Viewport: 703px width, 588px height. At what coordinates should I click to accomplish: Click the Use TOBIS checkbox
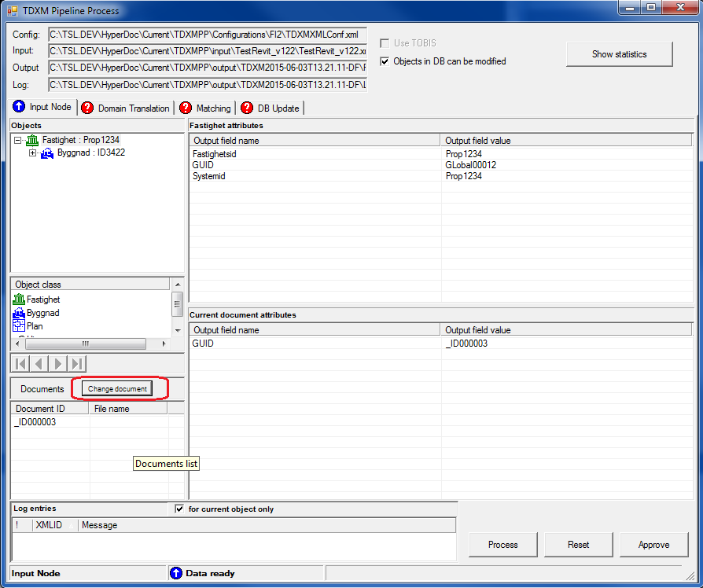(x=385, y=43)
